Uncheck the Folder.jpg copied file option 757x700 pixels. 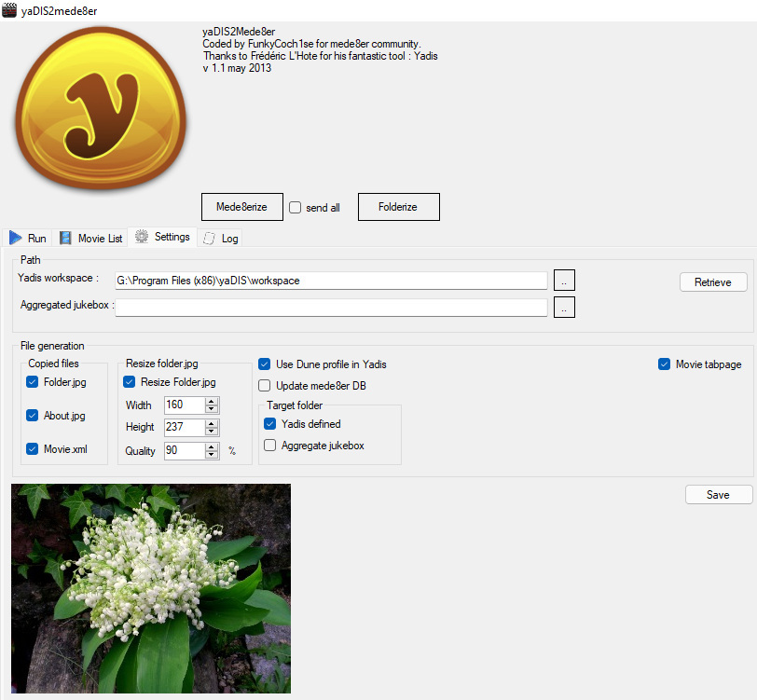33,382
